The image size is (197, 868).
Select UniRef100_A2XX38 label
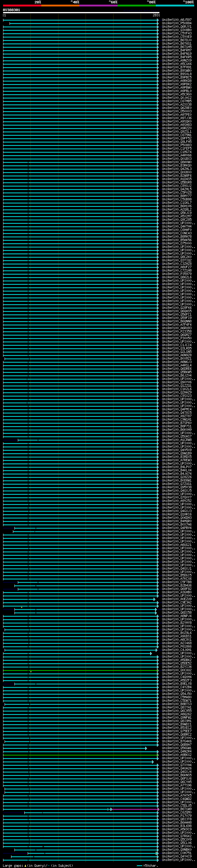(176, 104)
